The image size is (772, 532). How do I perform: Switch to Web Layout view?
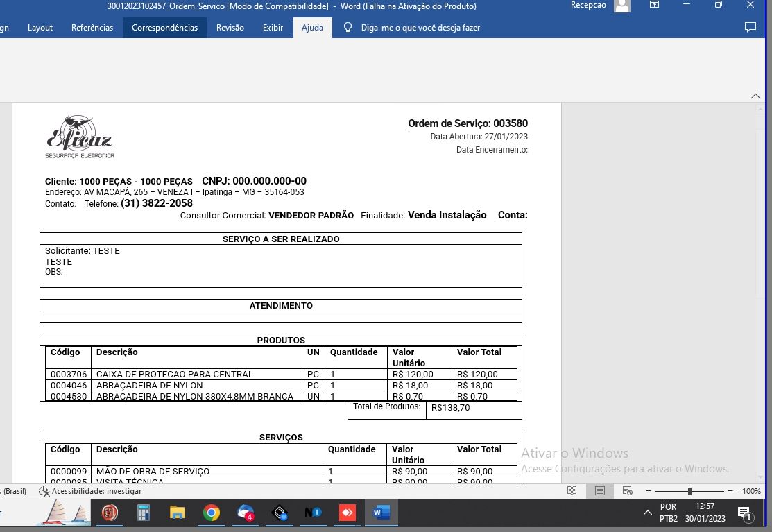pyautogui.click(x=627, y=490)
